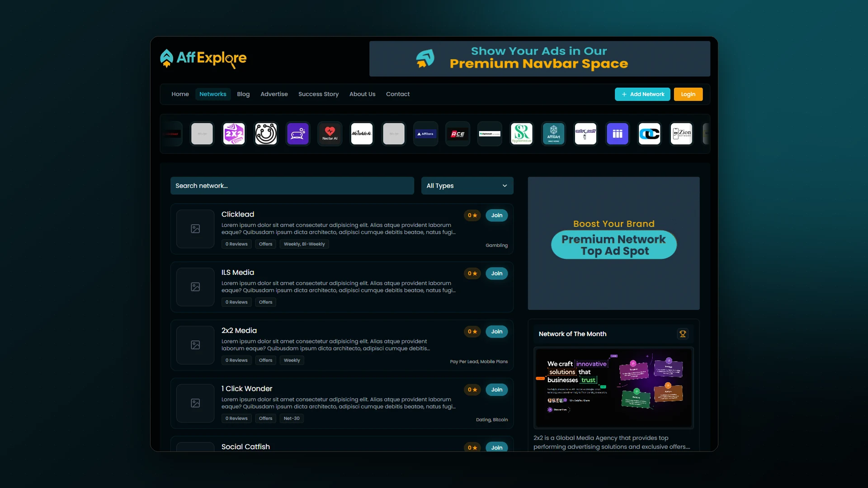Screen dimensions: 868x488
Task: Open the MetaAdsAi network logo
Action: (x=362, y=134)
